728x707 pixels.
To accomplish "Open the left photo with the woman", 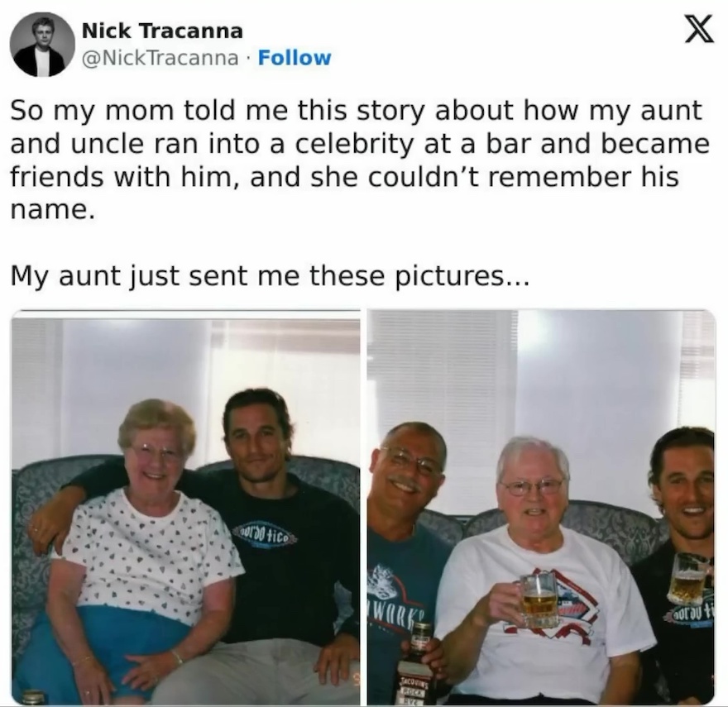I will (185, 508).
